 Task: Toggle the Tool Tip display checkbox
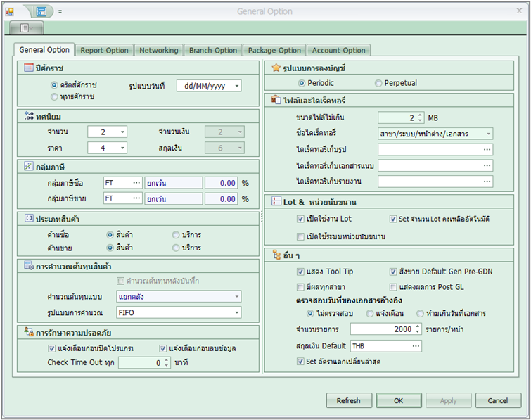301,272
